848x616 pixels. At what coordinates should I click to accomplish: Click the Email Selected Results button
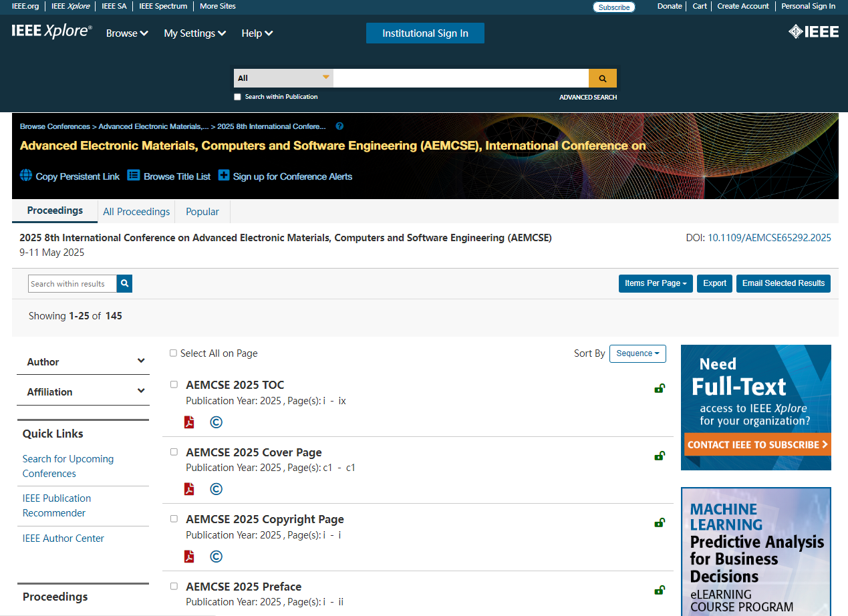[783, 283]
